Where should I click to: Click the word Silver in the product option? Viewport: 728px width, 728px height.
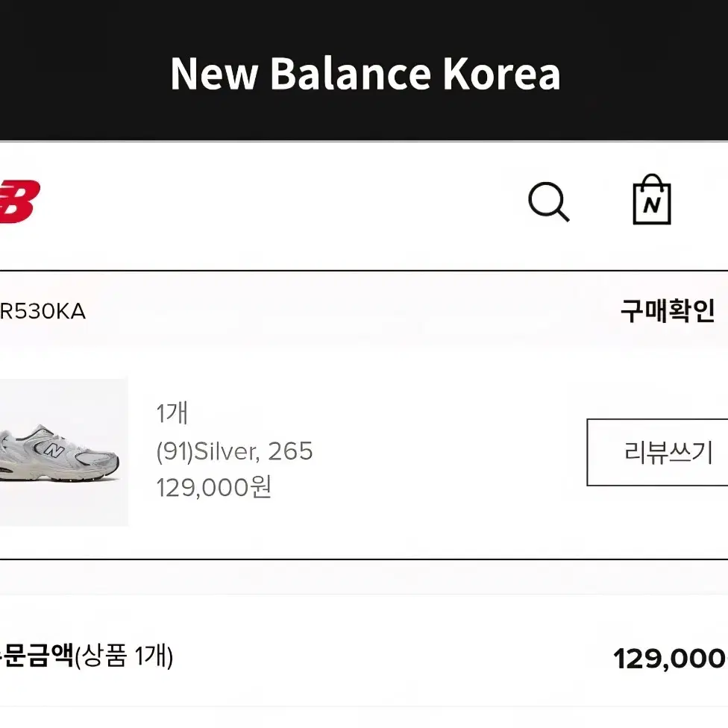coord(224,451)
